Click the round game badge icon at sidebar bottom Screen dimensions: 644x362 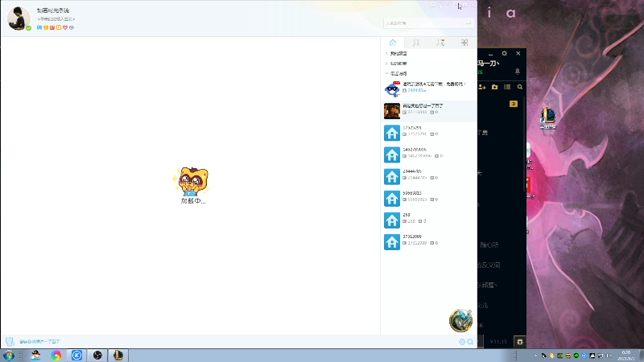[460, 320]
